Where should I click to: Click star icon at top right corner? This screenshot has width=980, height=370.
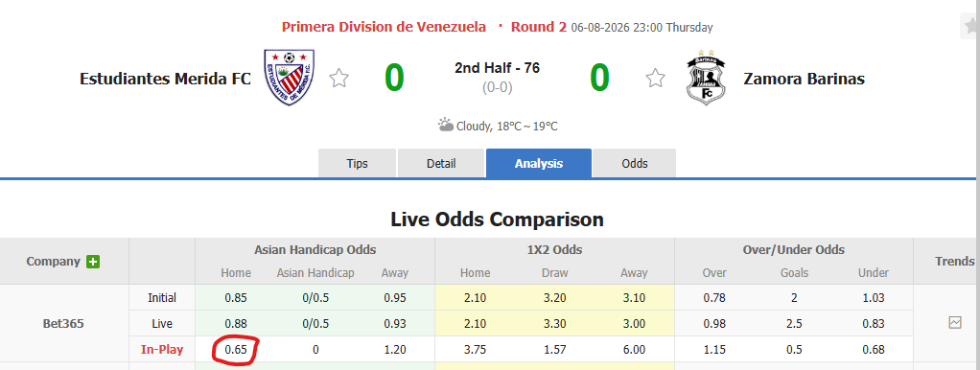click(972, 26)
